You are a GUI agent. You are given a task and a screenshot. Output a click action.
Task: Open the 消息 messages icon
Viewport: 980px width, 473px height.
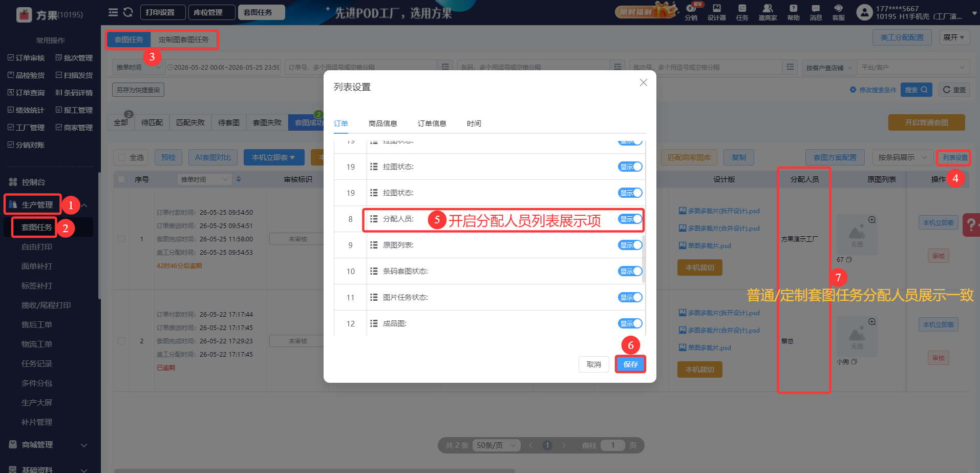pos(816,12)
